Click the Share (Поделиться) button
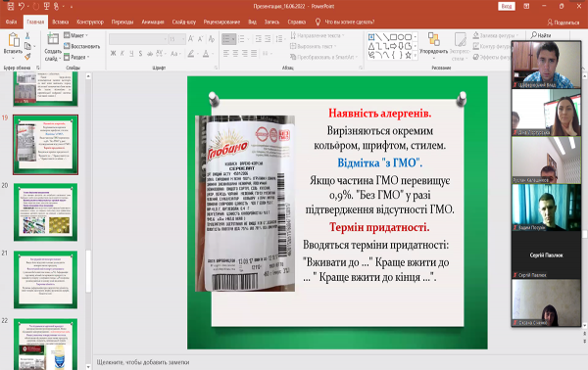 coord(563,23)
